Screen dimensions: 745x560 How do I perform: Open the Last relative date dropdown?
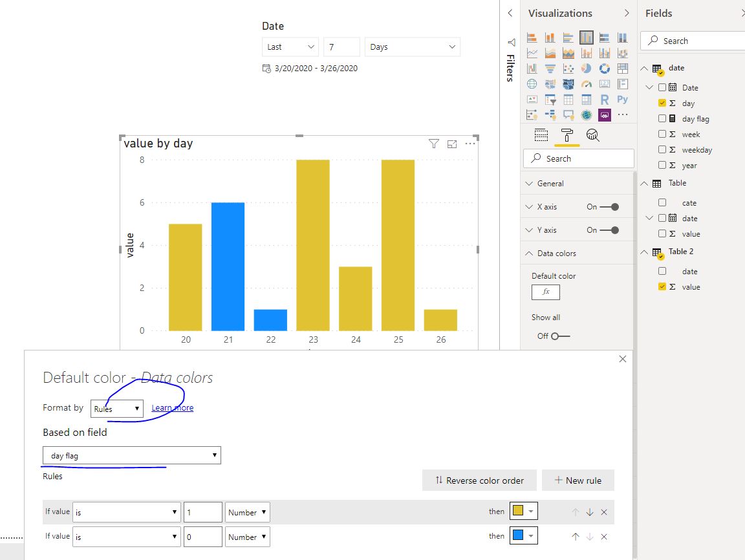click(290, 47)
